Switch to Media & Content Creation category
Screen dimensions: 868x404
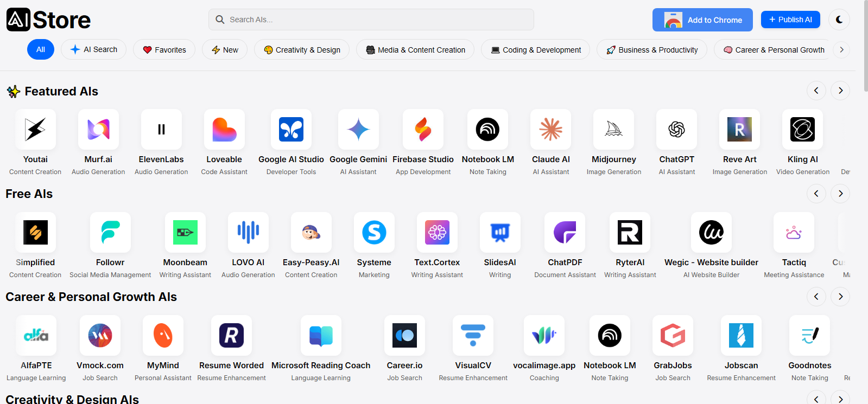415,49
